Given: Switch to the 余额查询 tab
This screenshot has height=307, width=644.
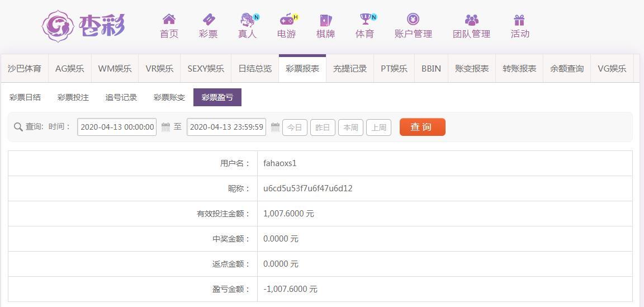Looking at the screenshot, I should click(567, 69).
